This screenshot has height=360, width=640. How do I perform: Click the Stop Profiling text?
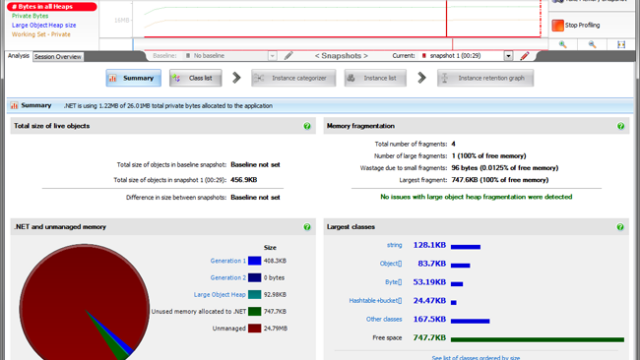(x=582, y=25)
